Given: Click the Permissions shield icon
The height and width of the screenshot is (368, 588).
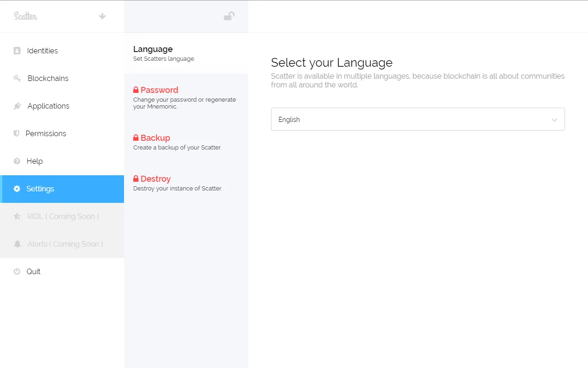Looking at the screenshot, I should pos(17,133).
